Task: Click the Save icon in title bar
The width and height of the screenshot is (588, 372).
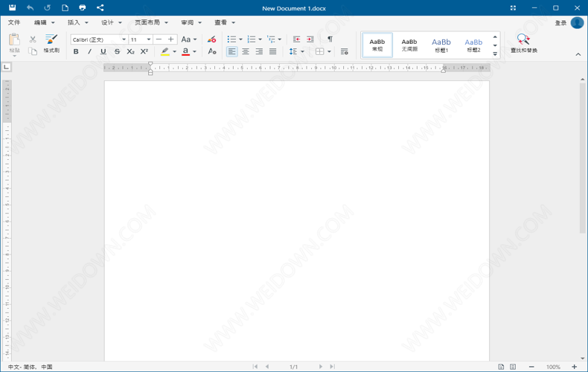Action: coord(13,7)
